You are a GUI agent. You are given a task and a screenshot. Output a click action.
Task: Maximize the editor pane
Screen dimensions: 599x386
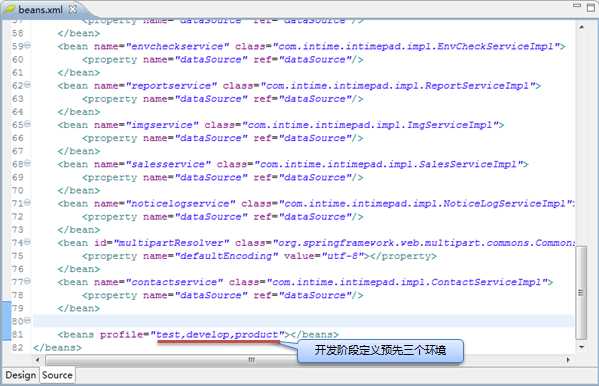[x=591, y=7]
